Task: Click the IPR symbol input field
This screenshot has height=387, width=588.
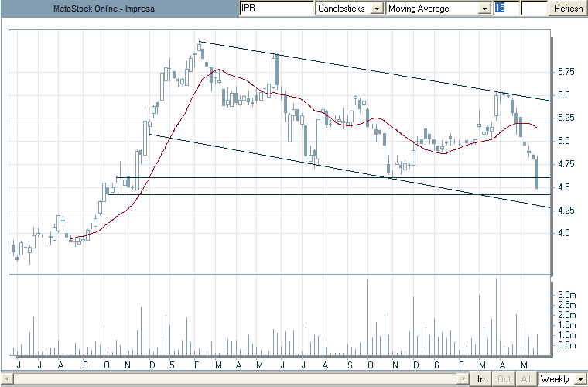Action: pyautogui.click(x=276, y=9)
